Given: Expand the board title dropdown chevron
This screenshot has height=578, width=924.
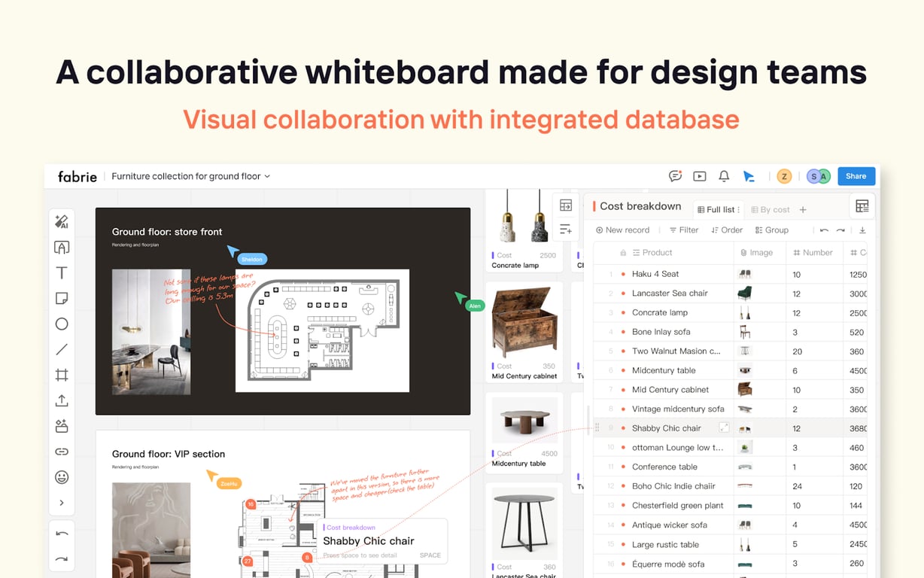Looking at the screenshot, I should (x=267, y=176).
